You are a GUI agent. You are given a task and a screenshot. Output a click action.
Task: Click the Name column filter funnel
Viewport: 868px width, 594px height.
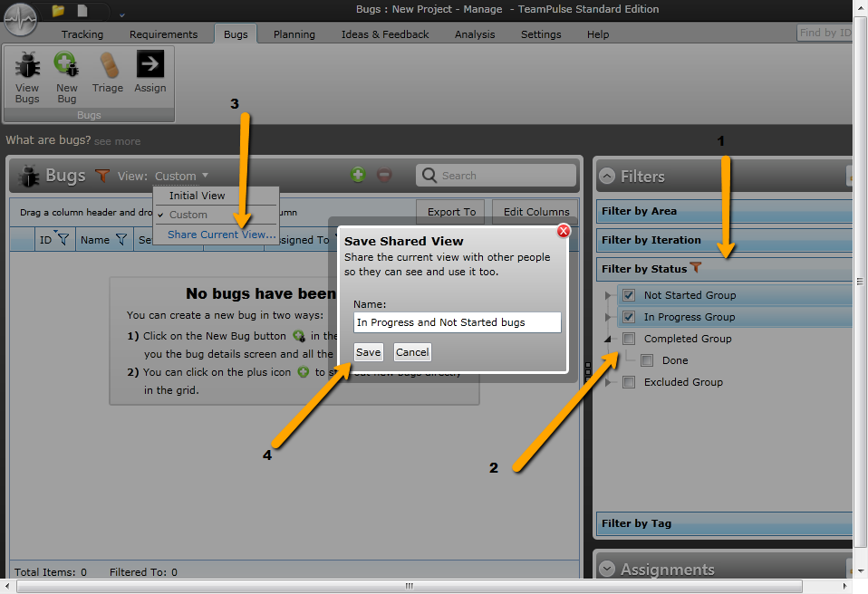(x=121, y=239)
